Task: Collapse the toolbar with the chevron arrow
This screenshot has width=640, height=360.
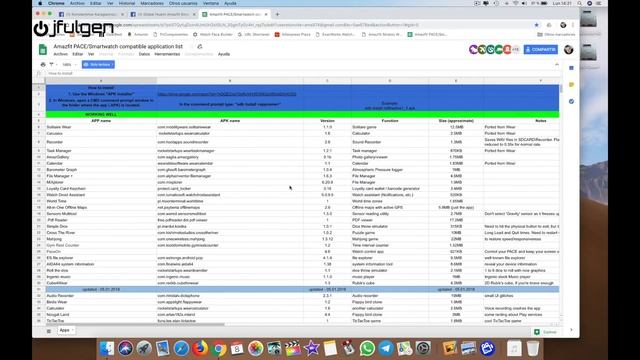Action: [x=557, y=64]
